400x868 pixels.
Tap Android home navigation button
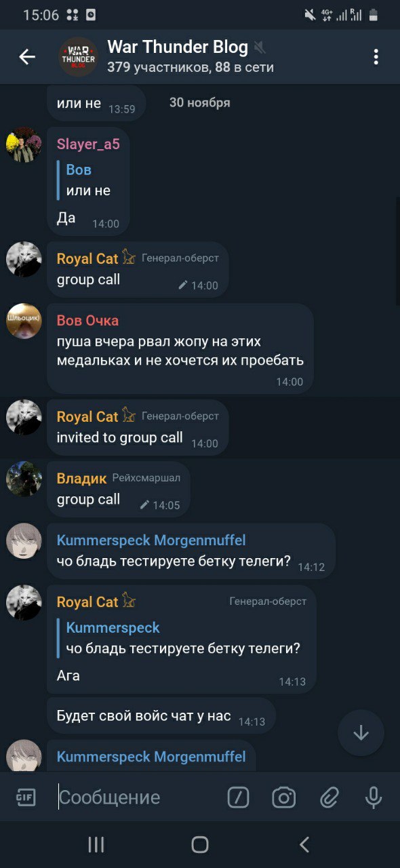pyautogui.click(x=200, y=844)
